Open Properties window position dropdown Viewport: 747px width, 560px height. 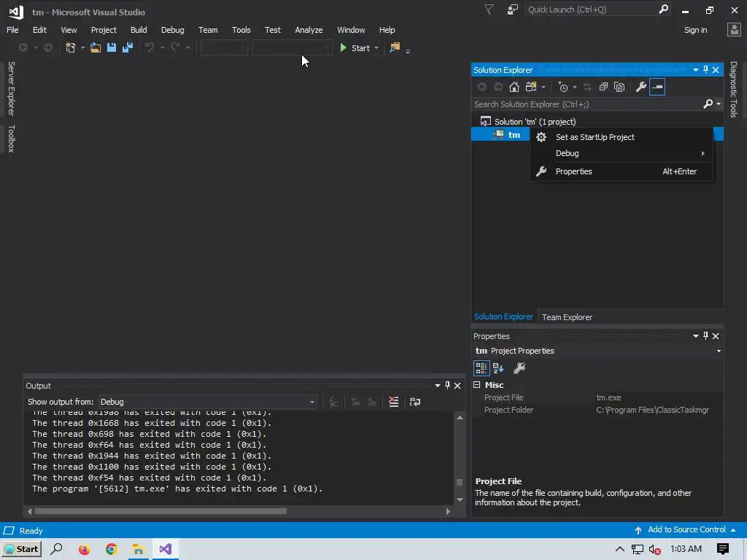[x=695, y=335]
